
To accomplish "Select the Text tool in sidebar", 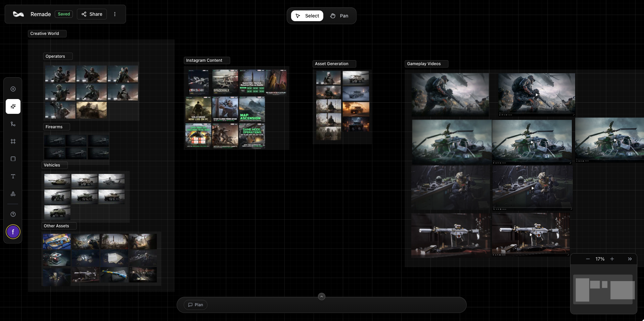I will click(13, 176).
